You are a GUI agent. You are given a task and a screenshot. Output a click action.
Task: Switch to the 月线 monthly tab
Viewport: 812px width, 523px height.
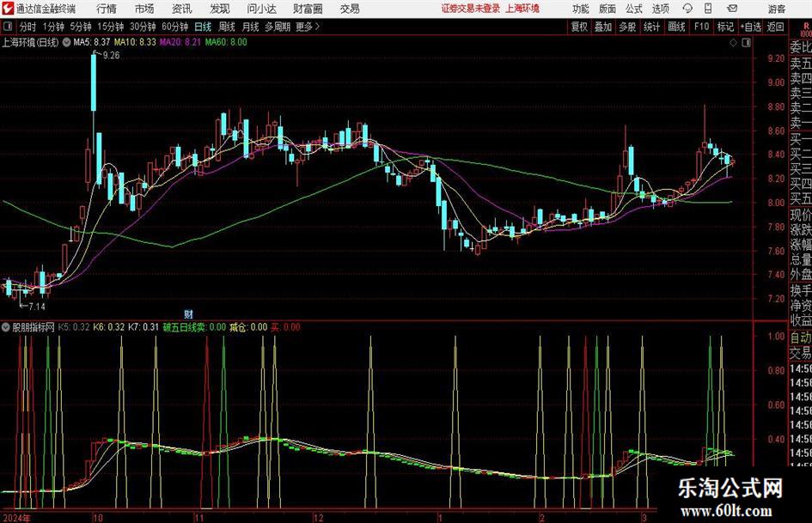[x=250, y=27]
